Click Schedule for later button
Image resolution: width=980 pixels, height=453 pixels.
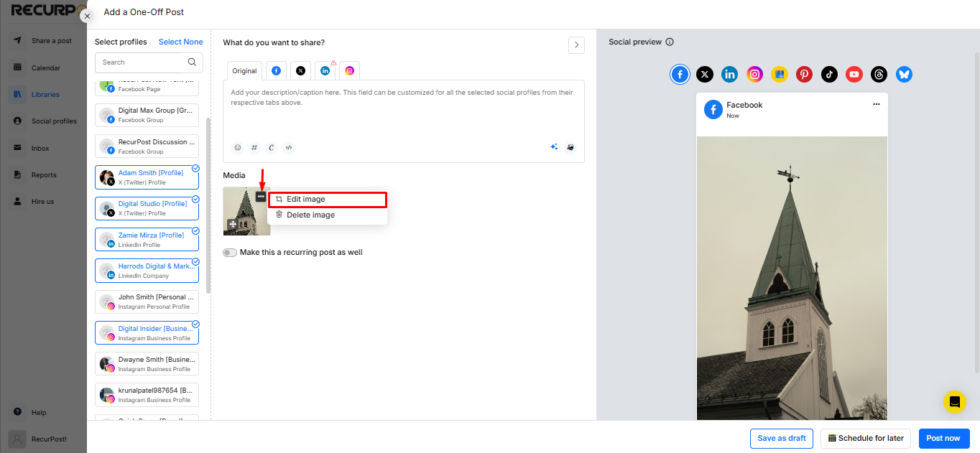(x=866, y=438)
